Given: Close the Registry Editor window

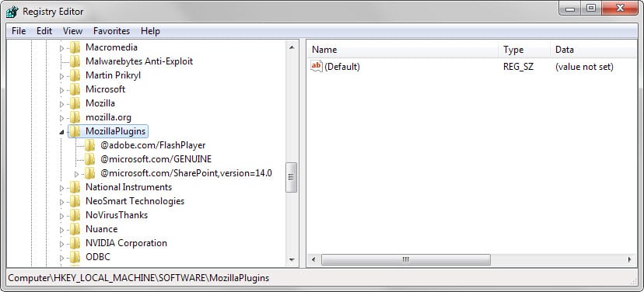Looking at the screenshot, I should 620,9.
